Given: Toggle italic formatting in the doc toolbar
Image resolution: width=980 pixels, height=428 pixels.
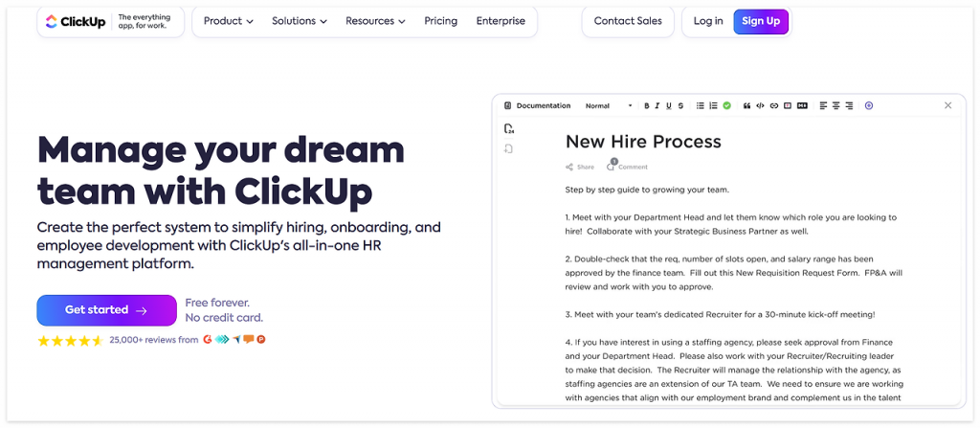Looking at the screenshot, I should tap(657, 105).
